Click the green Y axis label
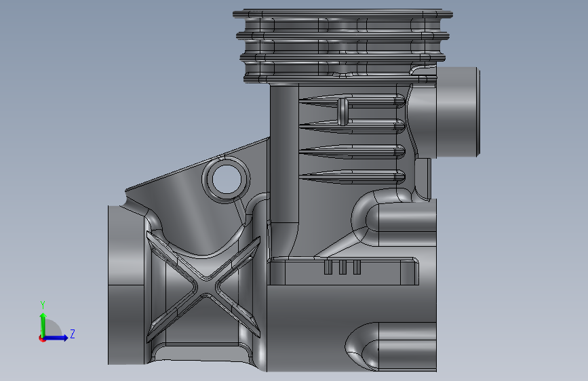 [x=43, y=305]
